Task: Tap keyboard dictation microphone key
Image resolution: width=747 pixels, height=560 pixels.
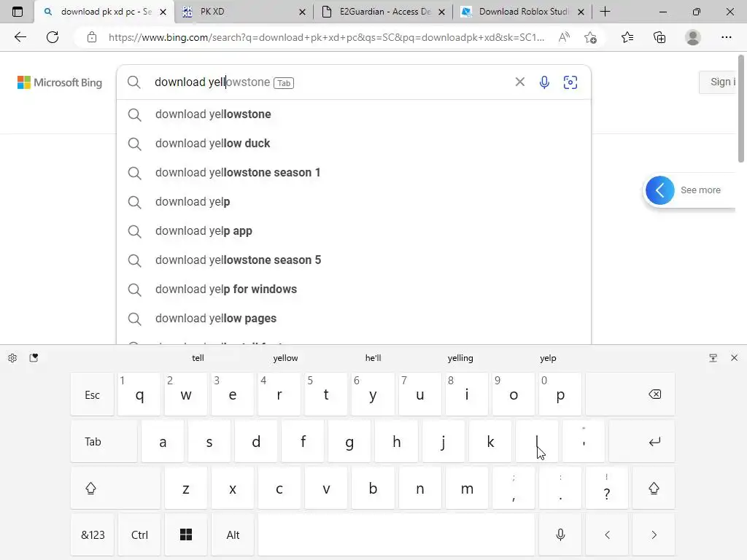Action: pyautogui.click(x=560, y=534)
